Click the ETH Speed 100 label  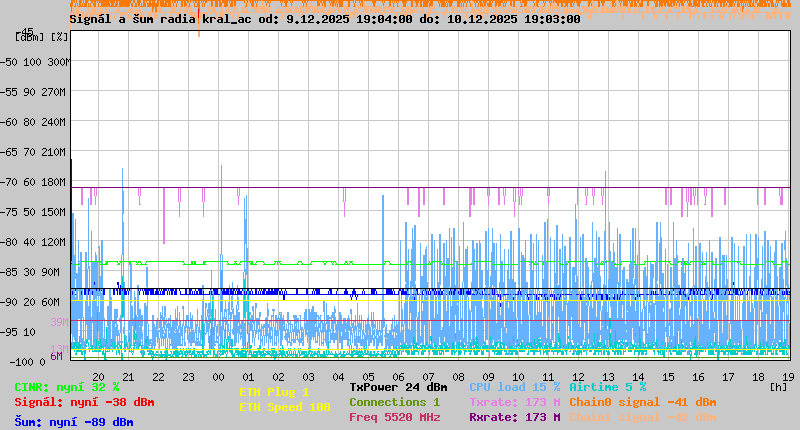(x=284, y=407)
